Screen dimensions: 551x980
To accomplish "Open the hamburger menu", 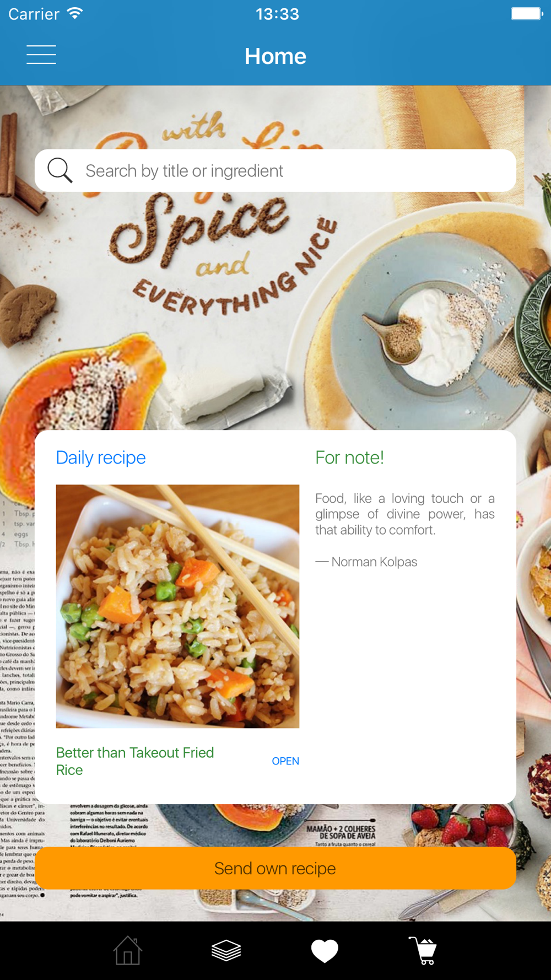I will point(41,55).
